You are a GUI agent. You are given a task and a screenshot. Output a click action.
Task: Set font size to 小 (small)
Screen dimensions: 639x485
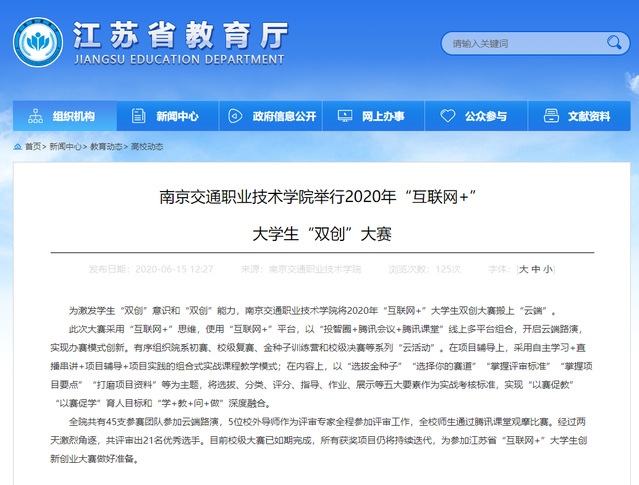[547, 269]
